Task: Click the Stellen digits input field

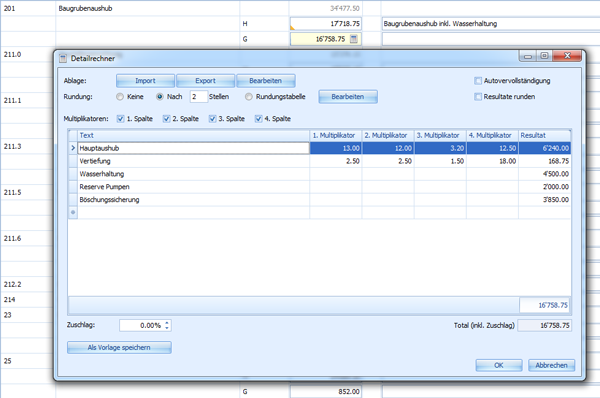Action: click(199, 97)
